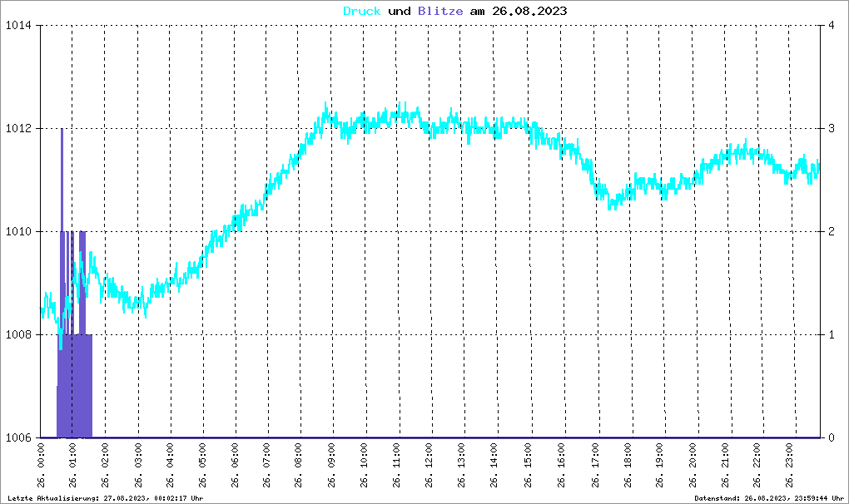Click the right axis value 2

click(x=832, y=231)
